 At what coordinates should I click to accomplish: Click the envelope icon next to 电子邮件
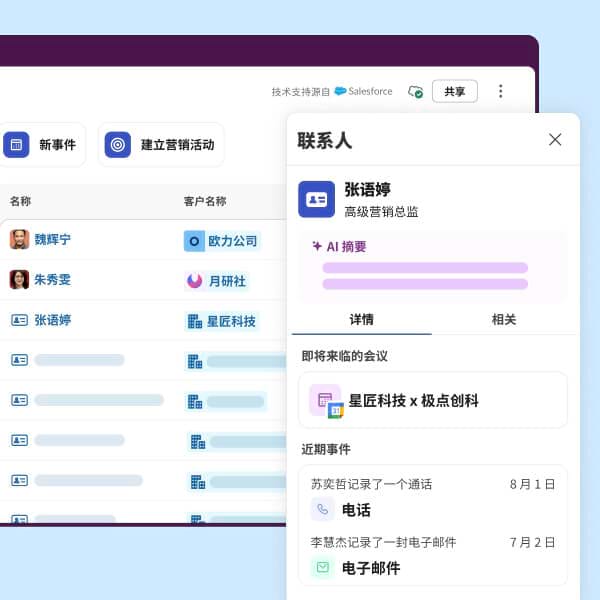point(322,567)
